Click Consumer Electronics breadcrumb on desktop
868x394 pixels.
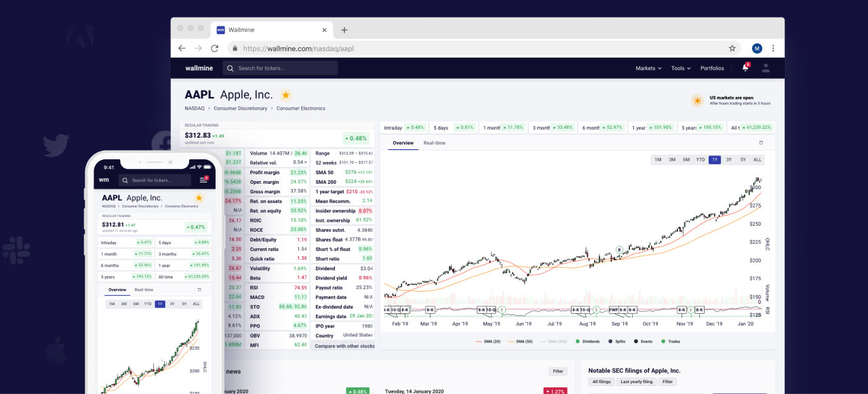[301, 109]
